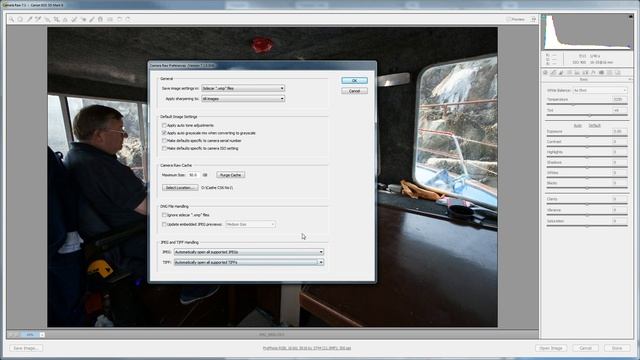Select the Adjustment Brush tool
This screenshot has width=640, height=360.
(x=92, y=19)
